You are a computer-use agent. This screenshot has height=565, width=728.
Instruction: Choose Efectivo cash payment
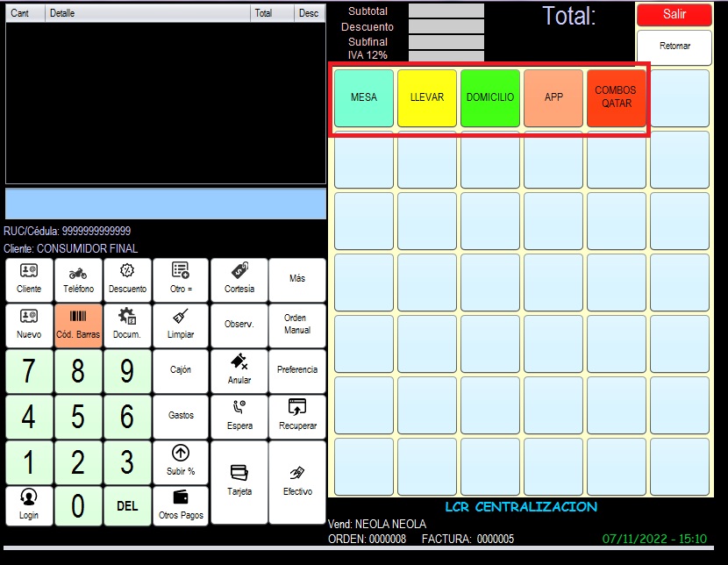(297, 481)
